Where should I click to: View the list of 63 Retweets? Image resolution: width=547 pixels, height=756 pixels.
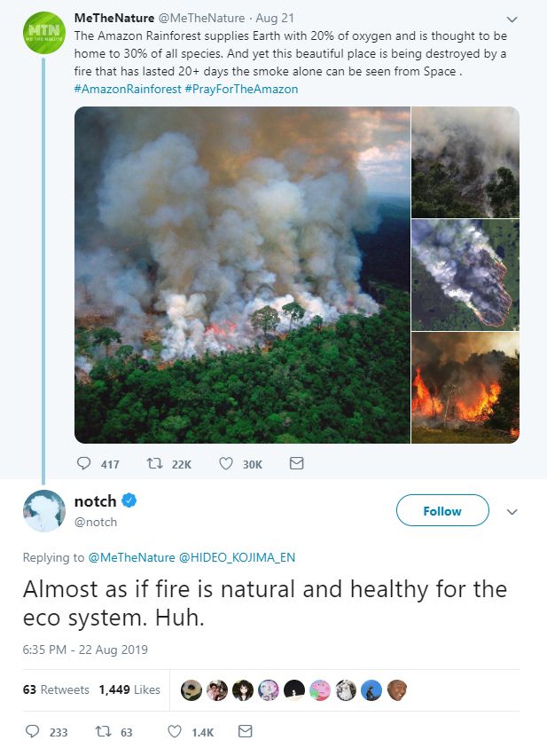(x=56, y=689)
